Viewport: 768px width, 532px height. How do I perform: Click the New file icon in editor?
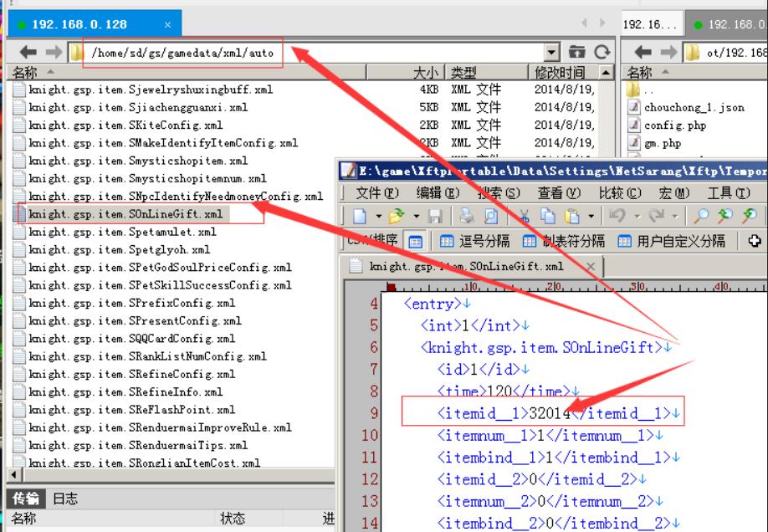point(360,217)
